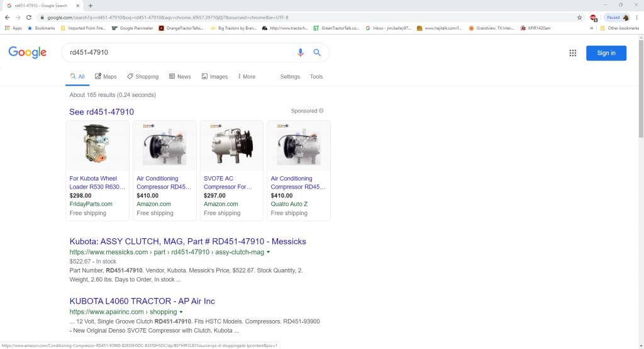Select the All results tab
This screenshot has height=349, width=644.
[77, 77]
